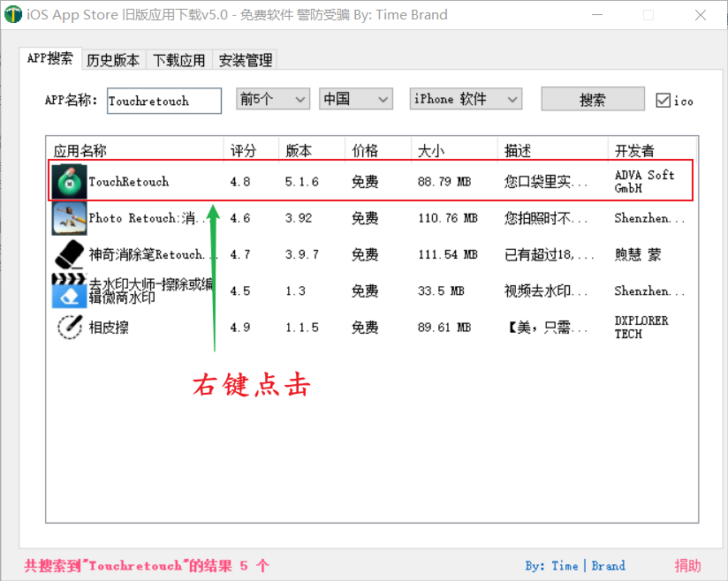Sort by 版本 column header
Viewport: 728px width, 581px height.
[312, 150]
